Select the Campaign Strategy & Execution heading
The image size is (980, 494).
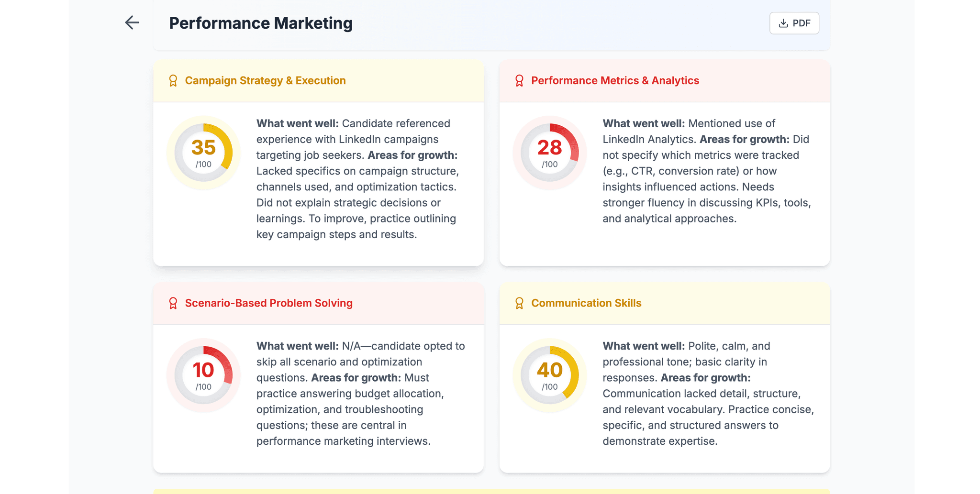265,80
